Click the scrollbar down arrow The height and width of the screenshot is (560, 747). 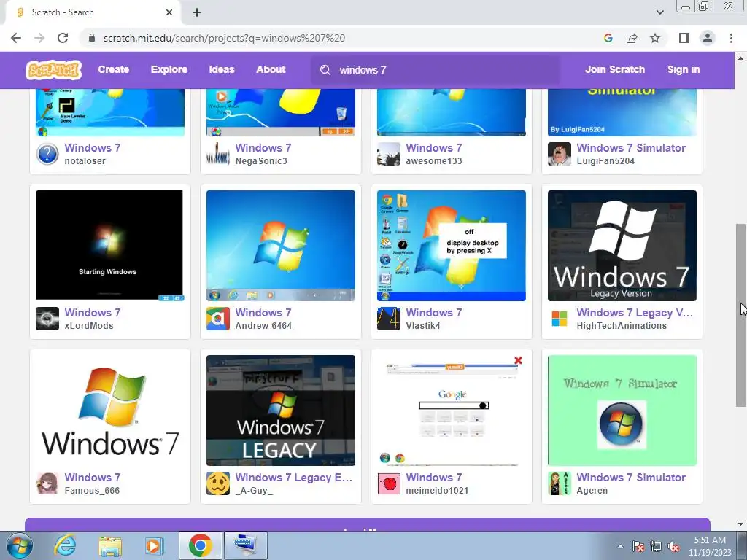pos(741,524)
